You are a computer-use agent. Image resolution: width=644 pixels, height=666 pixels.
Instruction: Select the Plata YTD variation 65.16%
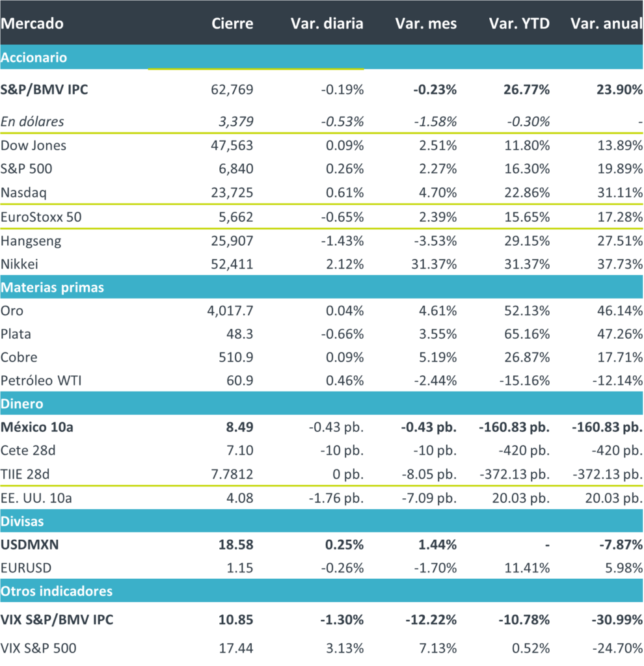tap(527, 334)
